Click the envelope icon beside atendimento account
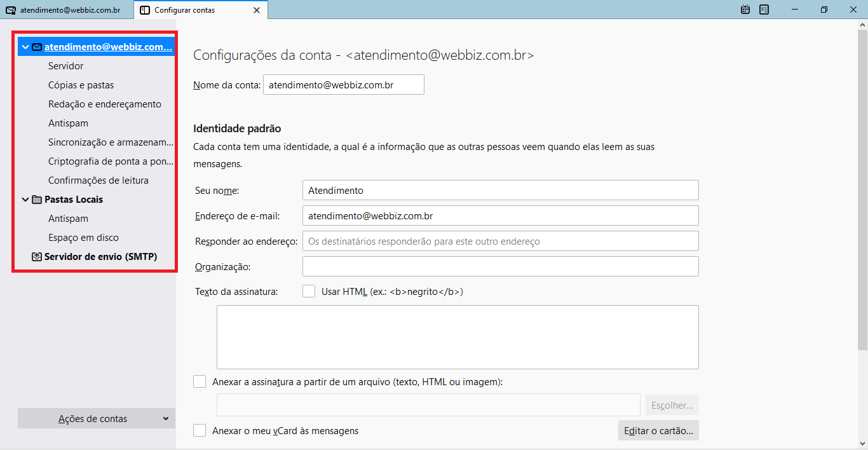 [x=37, y=47]
